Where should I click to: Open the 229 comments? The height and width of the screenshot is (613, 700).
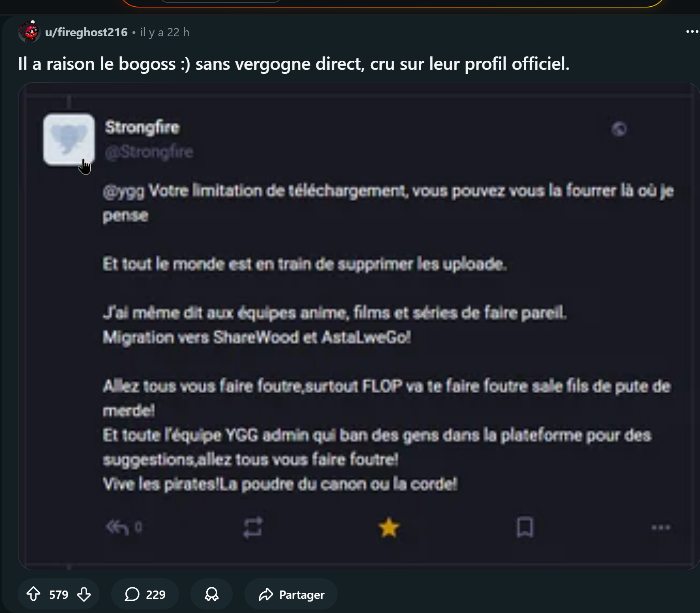145,594
